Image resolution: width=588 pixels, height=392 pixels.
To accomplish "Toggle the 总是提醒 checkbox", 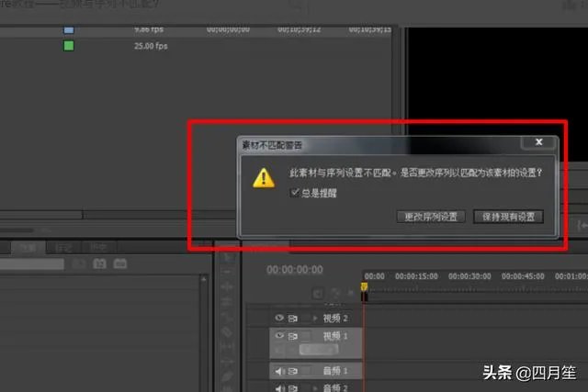I will [x=294, y=193].
